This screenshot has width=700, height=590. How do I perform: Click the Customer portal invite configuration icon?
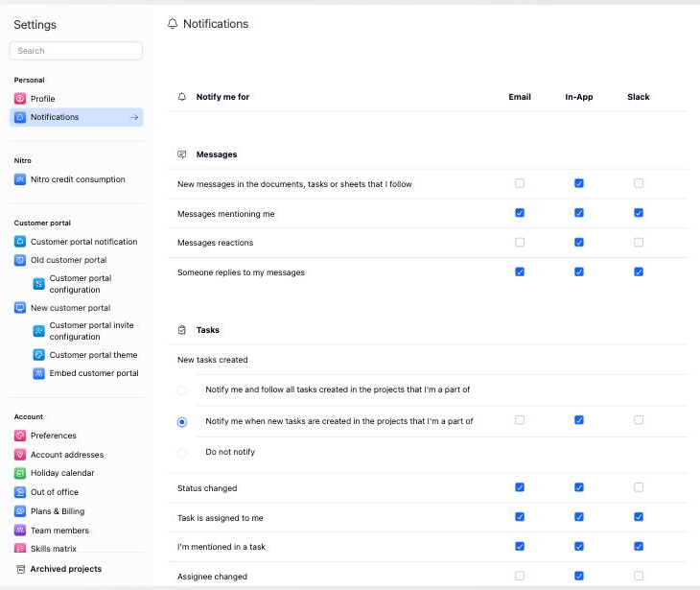point(39,331)
